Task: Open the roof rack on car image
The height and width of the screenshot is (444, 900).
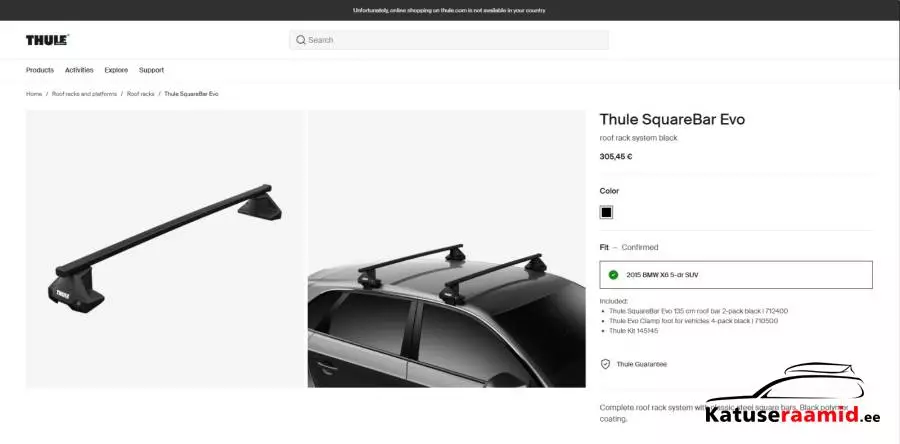Action: click(447, 248)
